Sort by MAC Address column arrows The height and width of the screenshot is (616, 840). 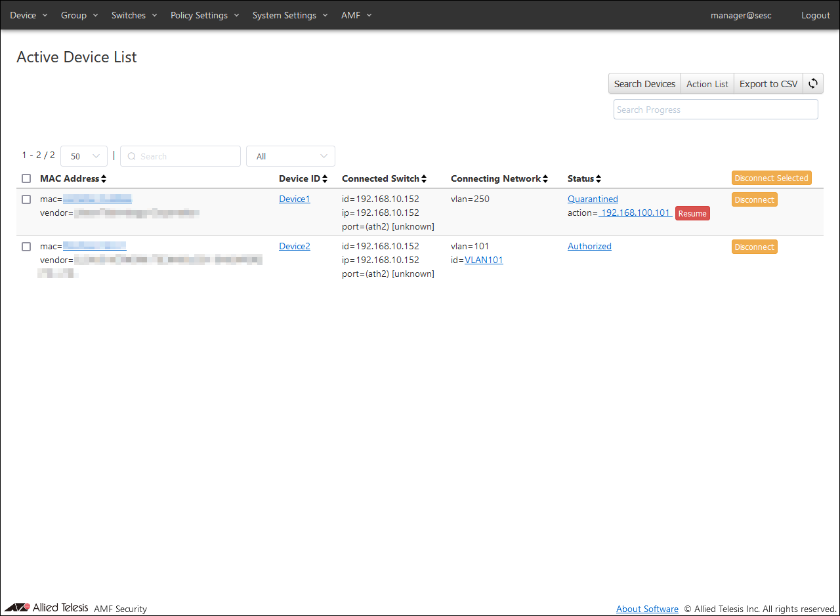click(104, 179)
